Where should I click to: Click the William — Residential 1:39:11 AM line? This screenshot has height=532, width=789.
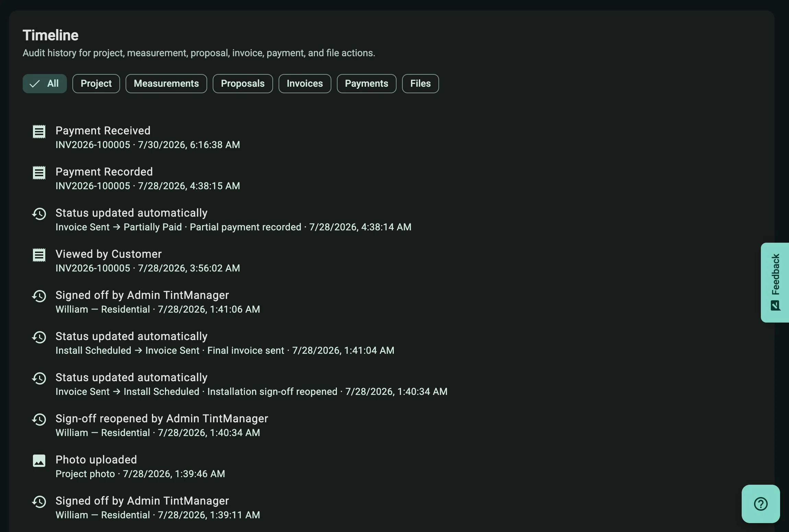point(158,515)
